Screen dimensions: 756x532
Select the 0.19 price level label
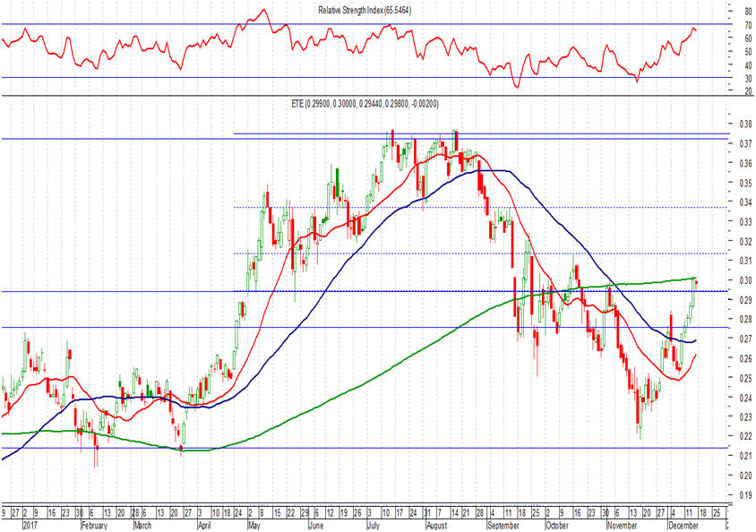tap(746, 495)
